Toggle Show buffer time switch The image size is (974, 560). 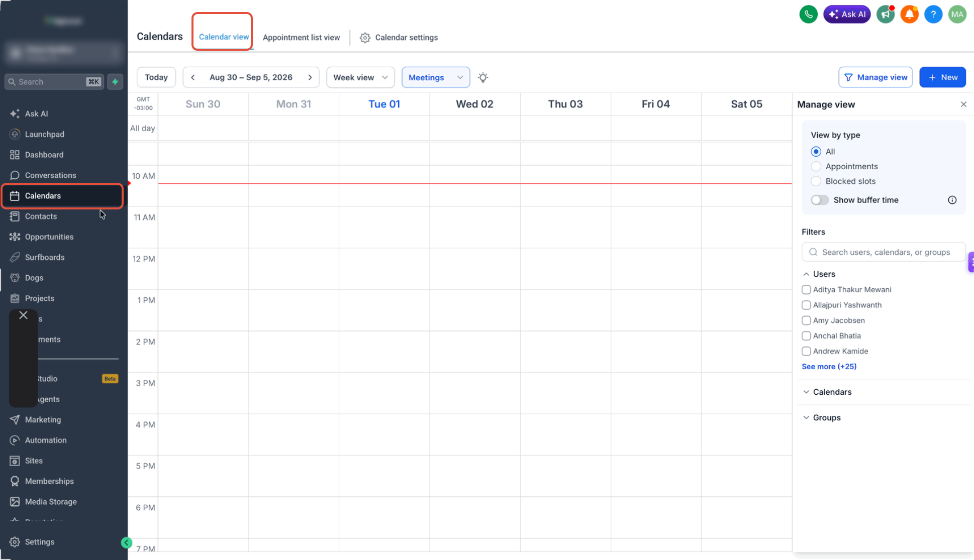pos(820,200)
